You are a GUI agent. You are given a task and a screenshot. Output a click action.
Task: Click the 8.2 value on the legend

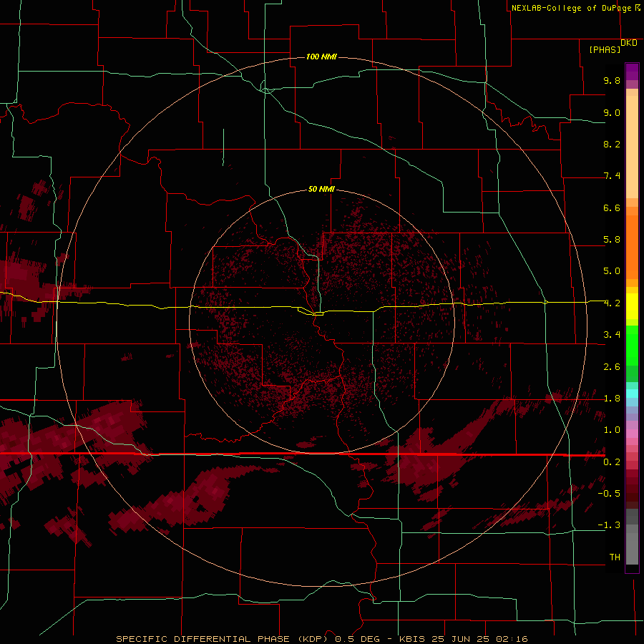tap(612, 144)
